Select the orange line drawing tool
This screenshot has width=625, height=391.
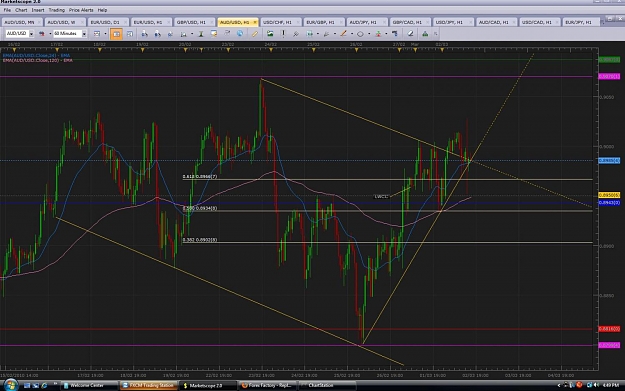pos(343,33)
